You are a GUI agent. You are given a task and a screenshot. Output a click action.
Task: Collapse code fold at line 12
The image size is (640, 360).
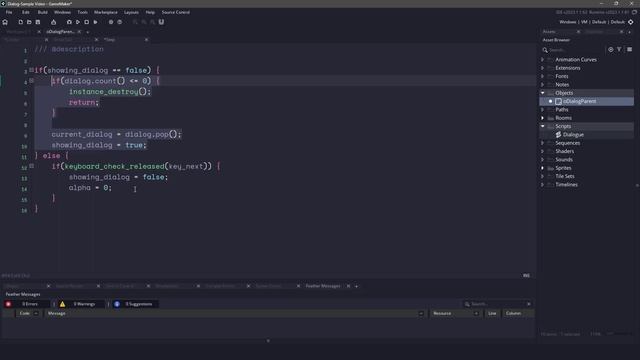[x=31, y=166]
